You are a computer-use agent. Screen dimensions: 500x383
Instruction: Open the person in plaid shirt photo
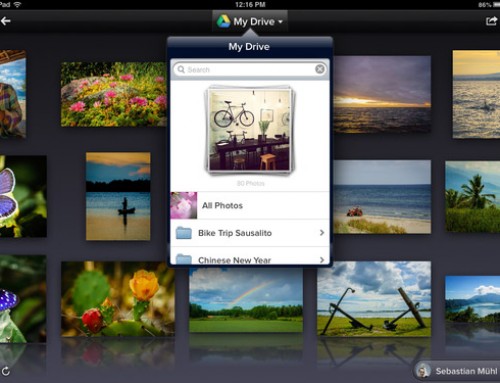pyautogui.click(x=13, y=94)
